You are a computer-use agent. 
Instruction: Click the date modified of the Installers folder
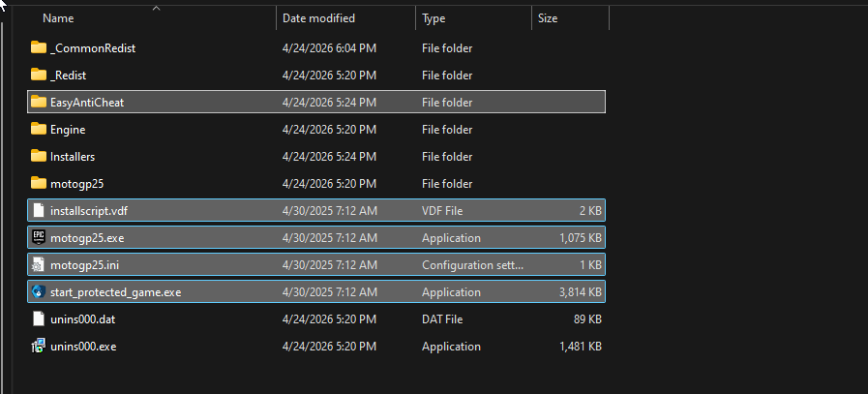coord(329,157)
